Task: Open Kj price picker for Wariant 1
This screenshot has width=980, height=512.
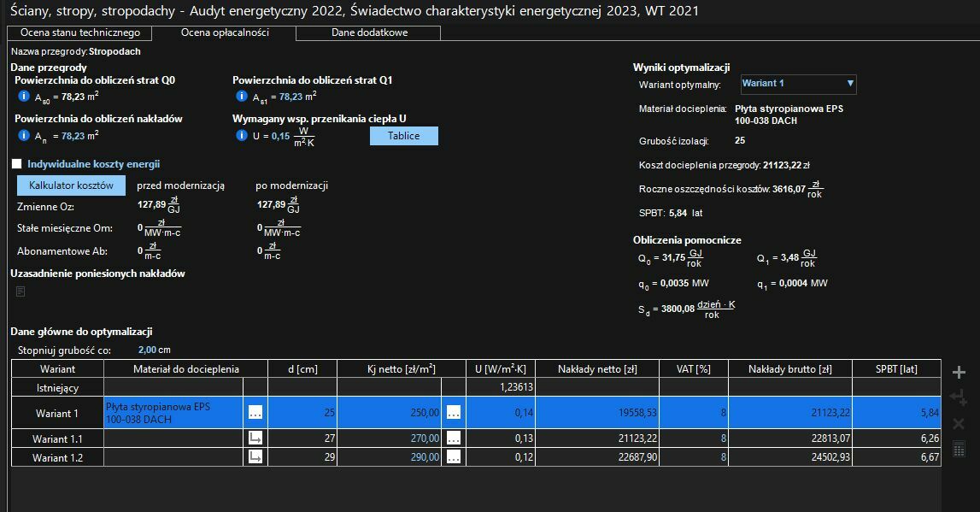Action: (x=454, y=413)
